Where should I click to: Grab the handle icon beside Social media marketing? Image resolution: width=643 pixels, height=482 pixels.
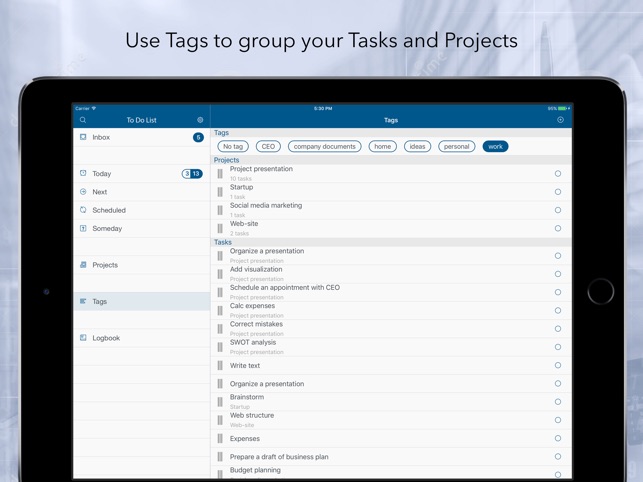pos(220,210)
